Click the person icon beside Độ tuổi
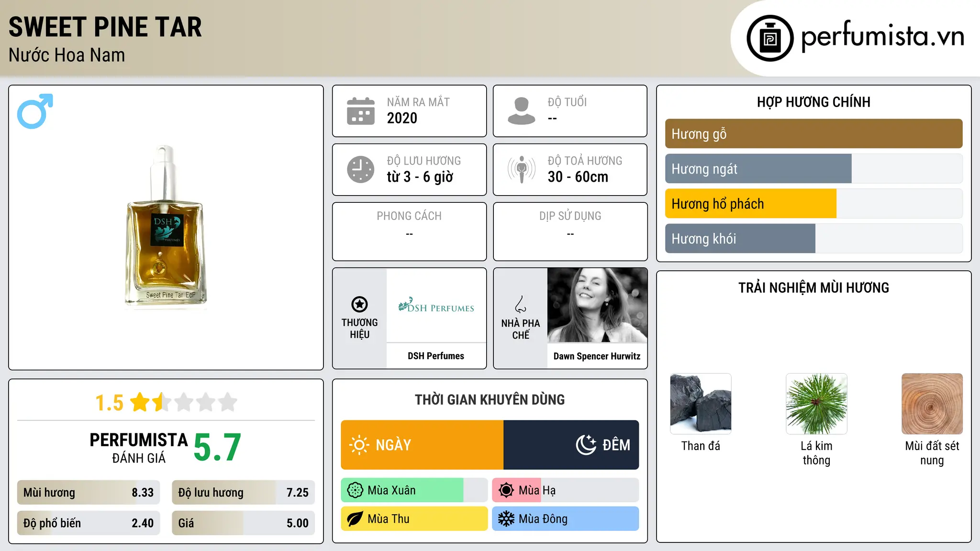 tap(522, 111)
